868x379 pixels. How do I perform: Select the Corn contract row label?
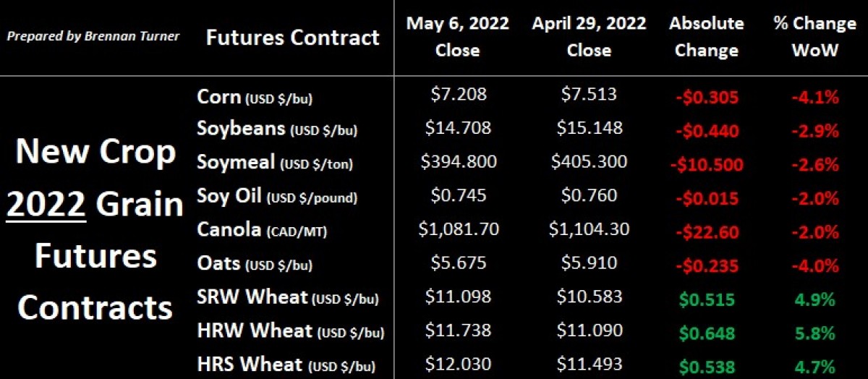tap(255, 95)
